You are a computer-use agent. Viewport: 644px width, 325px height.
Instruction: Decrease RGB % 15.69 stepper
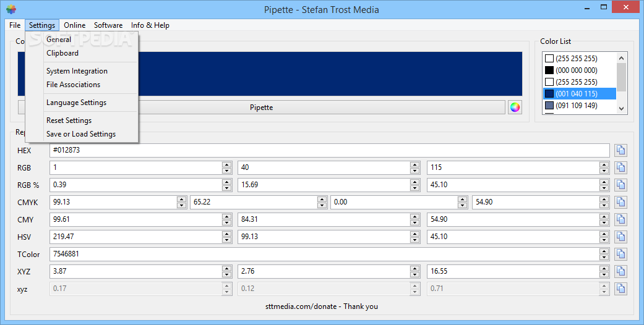[415, 188]
